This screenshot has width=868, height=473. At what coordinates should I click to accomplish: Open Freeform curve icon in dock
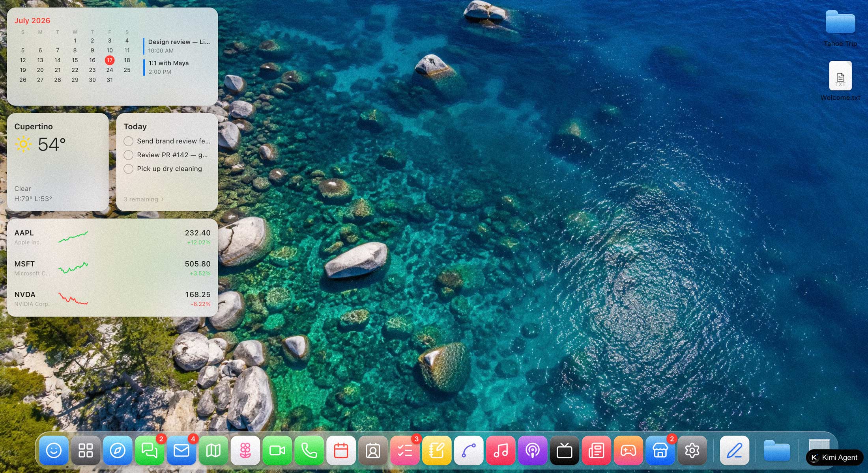point(469,450)
